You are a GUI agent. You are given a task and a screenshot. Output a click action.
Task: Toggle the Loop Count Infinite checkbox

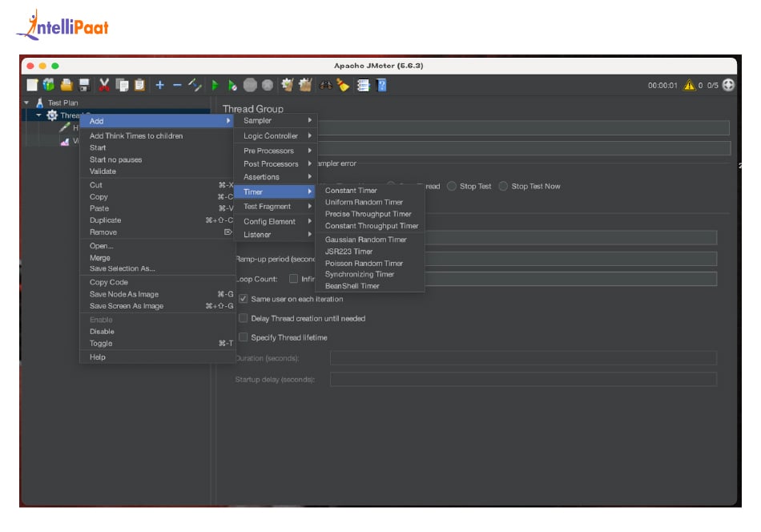(293, 279)
